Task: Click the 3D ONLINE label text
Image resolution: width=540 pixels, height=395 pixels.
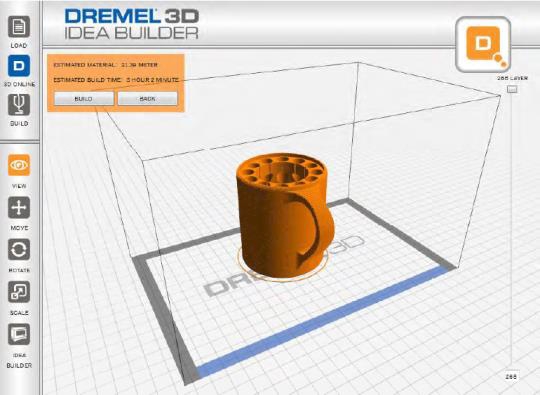Action: (19, 84)
